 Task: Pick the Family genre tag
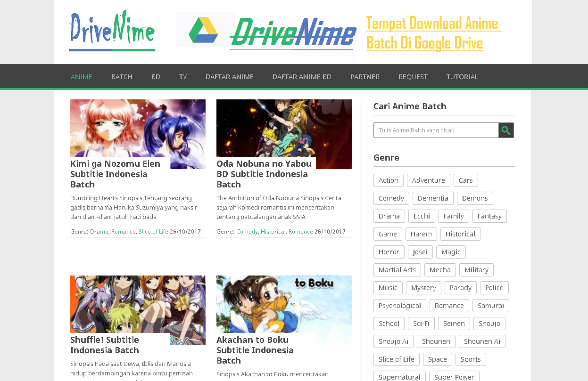coord(454,216)
